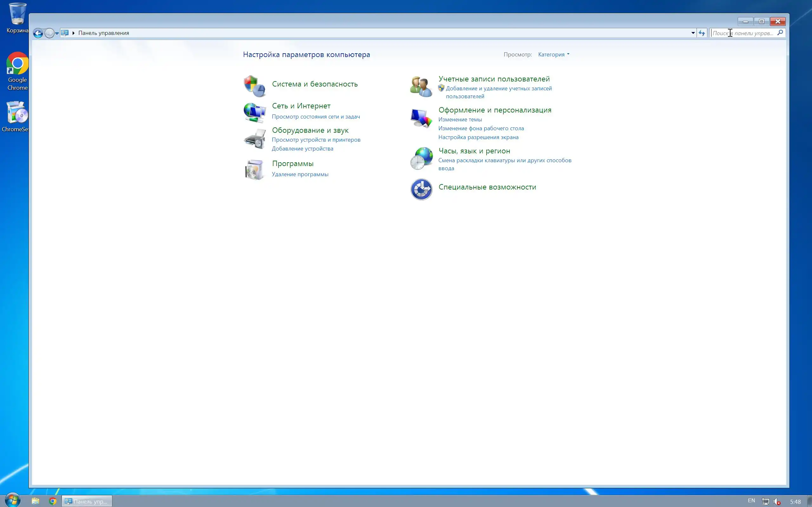Open the Удаление программы link

[x=300, y=174]
